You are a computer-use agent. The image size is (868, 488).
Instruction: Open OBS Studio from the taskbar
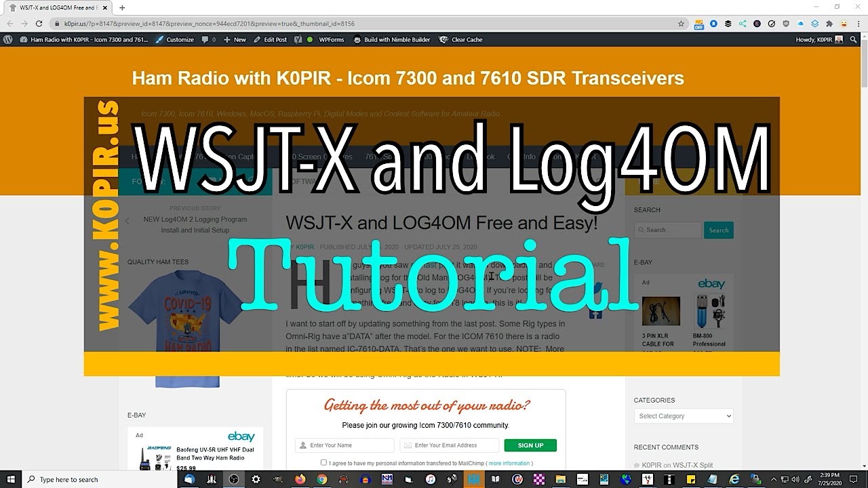234,479
